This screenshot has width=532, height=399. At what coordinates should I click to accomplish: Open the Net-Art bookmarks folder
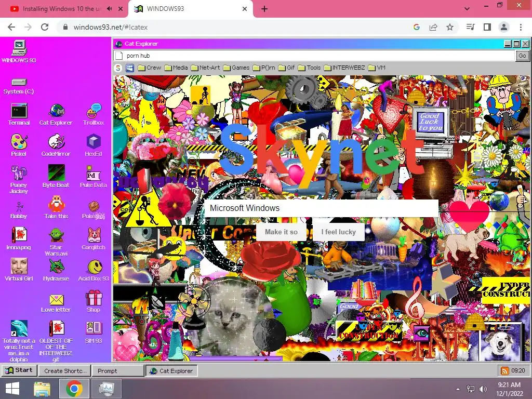point(205,68)
